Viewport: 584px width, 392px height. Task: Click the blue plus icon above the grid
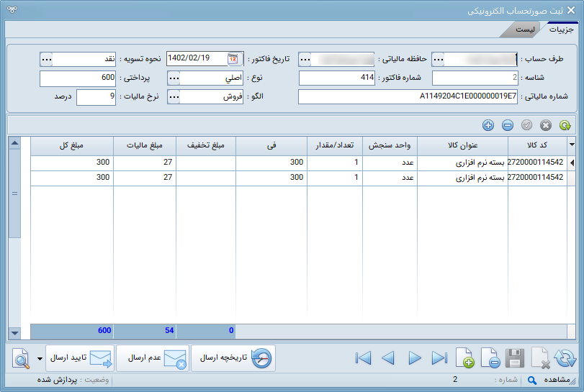coord(488,125)
